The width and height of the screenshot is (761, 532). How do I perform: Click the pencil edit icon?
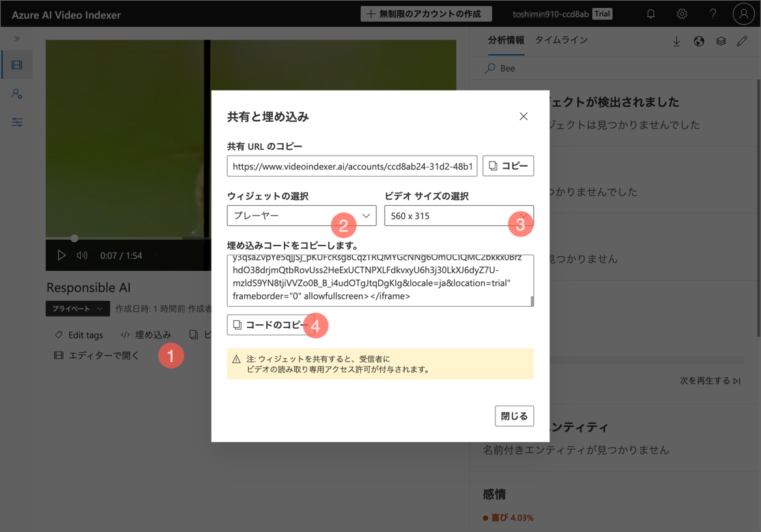(742, 41)
